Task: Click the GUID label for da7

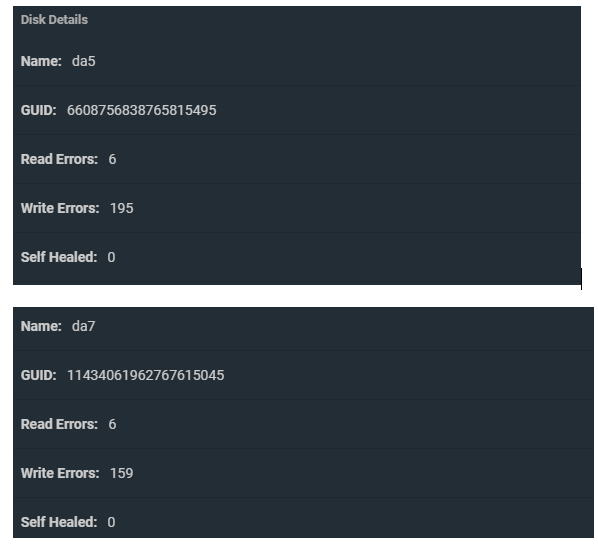Action: point(39,375)
